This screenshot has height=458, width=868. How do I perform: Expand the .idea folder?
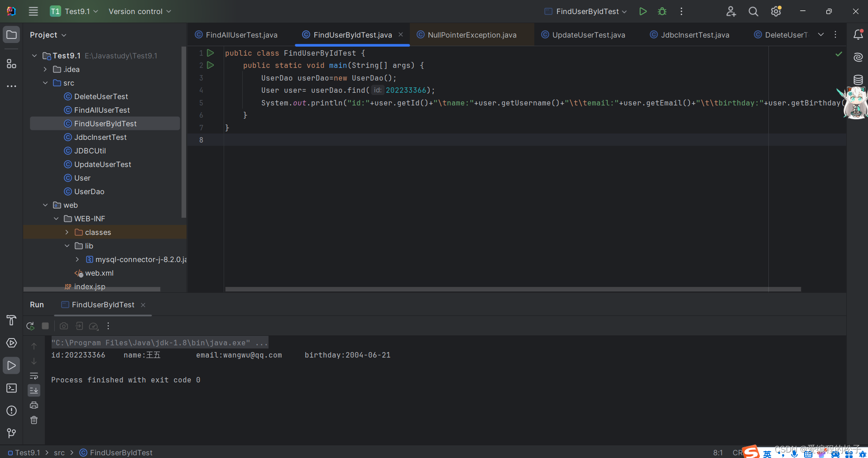[x=45, y=69]
